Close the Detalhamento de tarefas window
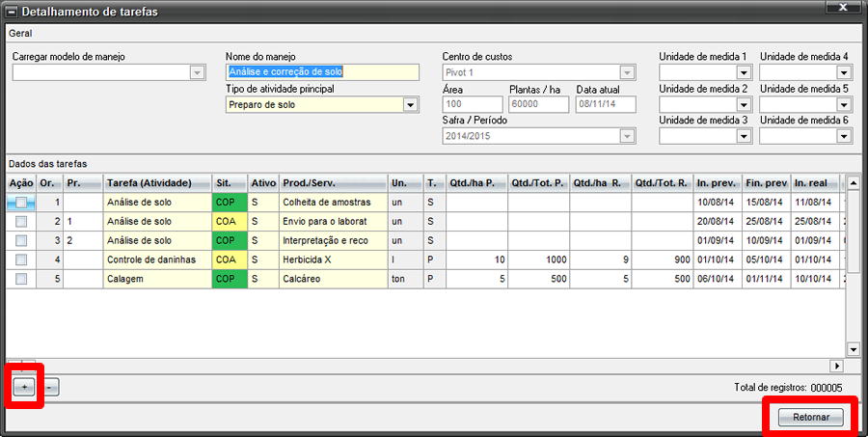Image resolution: width=868 pixels, height=437 pixels. coord(844,9)
